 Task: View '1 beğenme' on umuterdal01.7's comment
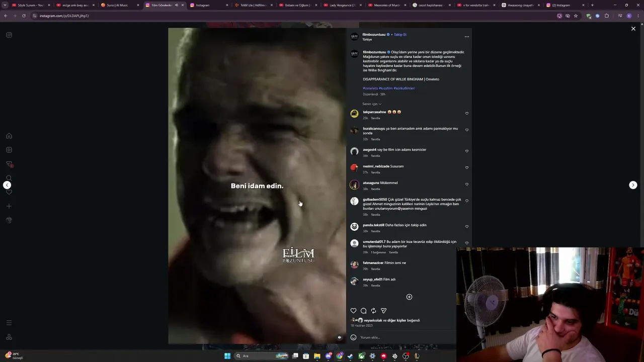coord(379,252)
